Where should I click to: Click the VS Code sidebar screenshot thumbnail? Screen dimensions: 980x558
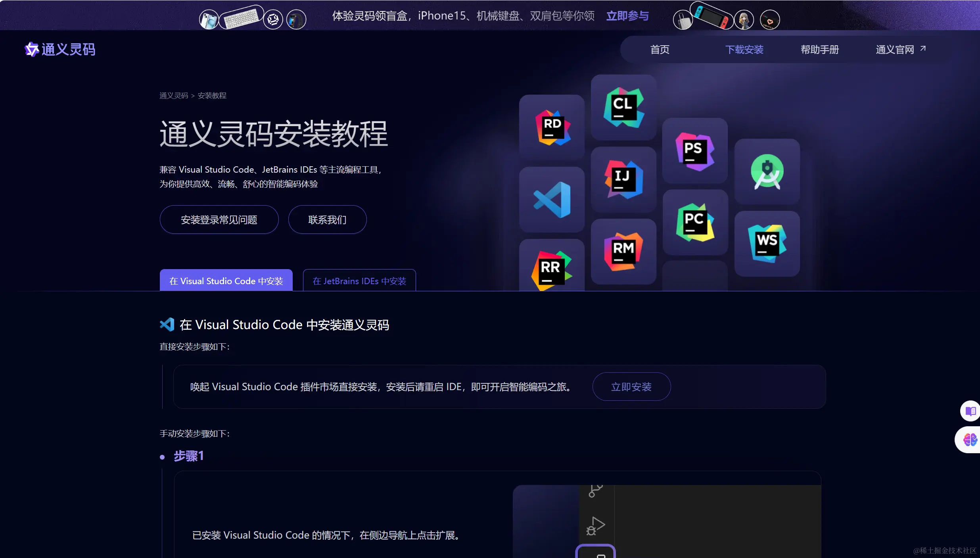[667, 521]
